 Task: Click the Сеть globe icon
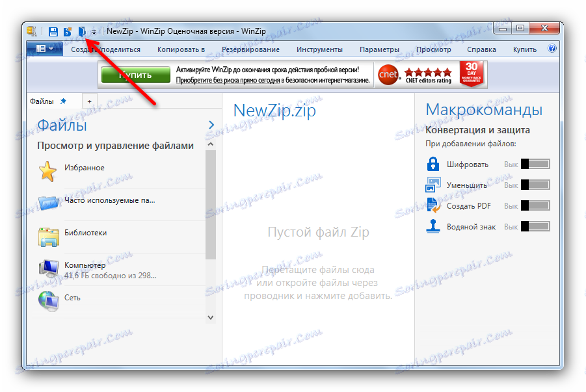coord(49,301)
